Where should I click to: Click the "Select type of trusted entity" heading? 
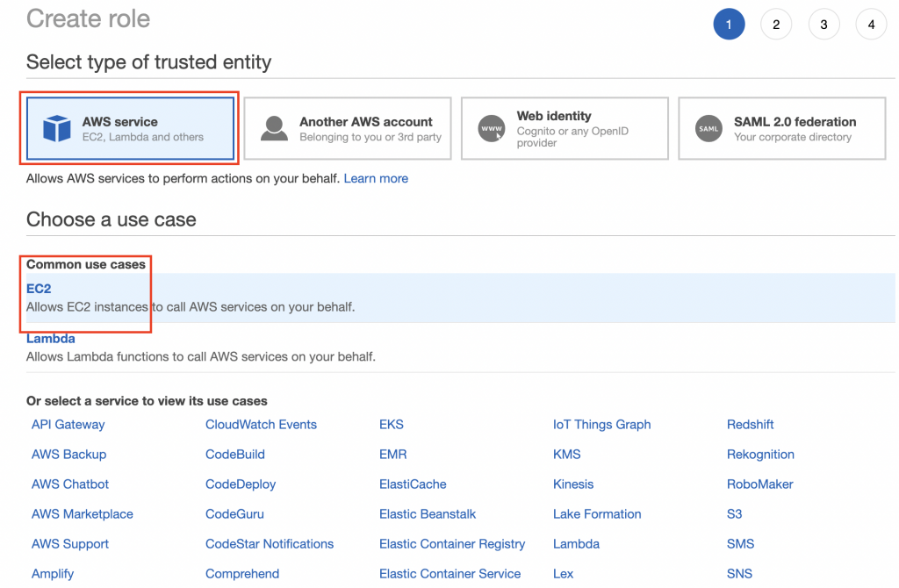click(149, 62)
